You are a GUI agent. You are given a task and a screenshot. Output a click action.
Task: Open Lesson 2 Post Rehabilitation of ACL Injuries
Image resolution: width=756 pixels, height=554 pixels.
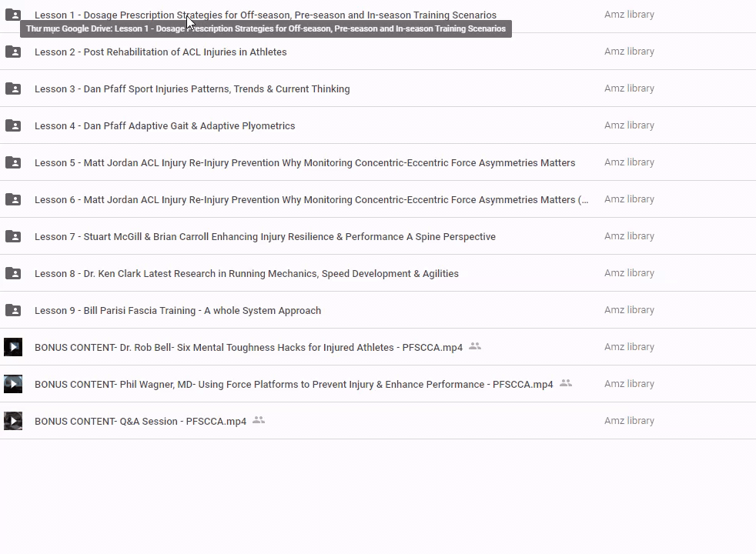tap(160, 52)
